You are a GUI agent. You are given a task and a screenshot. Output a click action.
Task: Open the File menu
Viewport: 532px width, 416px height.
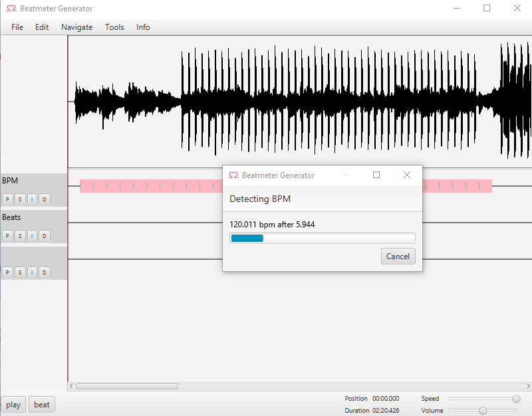[x=17, y=27]
